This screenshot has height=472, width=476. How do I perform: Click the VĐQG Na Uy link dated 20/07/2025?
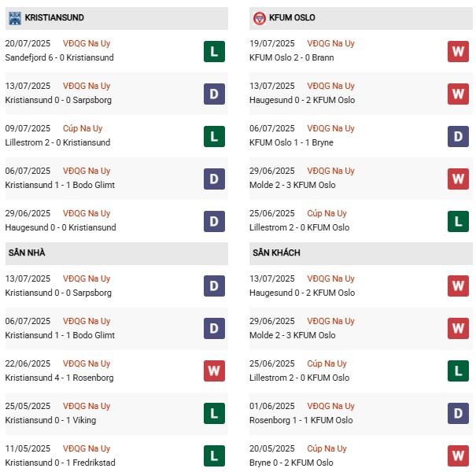pyautogui.click(x=87, y=43)
